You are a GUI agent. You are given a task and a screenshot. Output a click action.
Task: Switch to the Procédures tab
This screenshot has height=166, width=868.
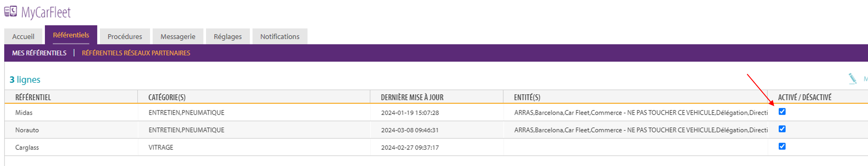coord(125,37)
